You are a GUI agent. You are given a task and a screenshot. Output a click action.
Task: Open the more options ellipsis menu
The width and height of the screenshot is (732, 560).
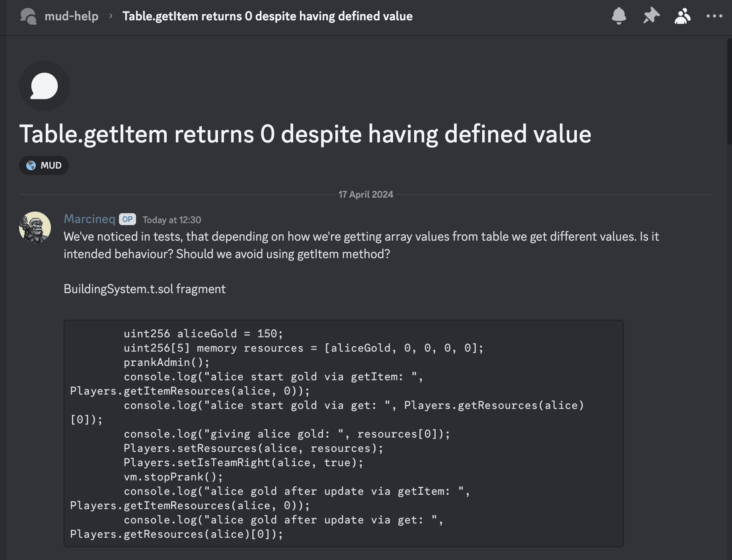click(x=714, y=16)
